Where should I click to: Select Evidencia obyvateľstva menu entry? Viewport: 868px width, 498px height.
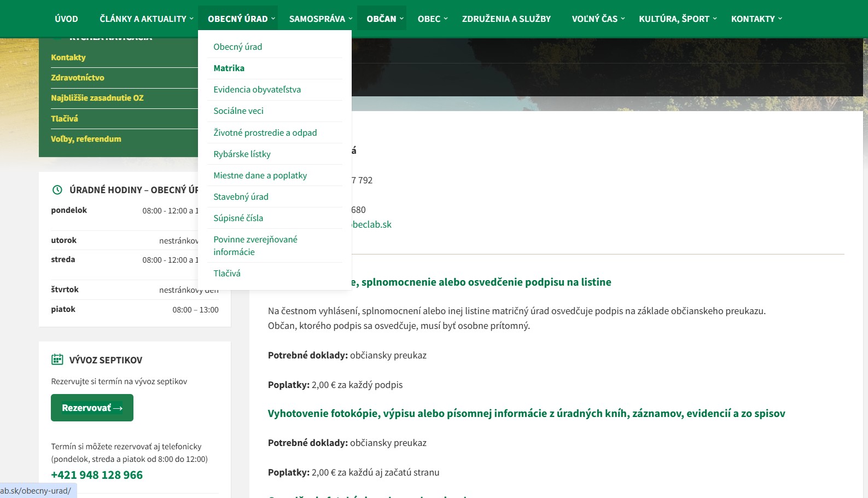pyautogui.click(x=257, y=90)
